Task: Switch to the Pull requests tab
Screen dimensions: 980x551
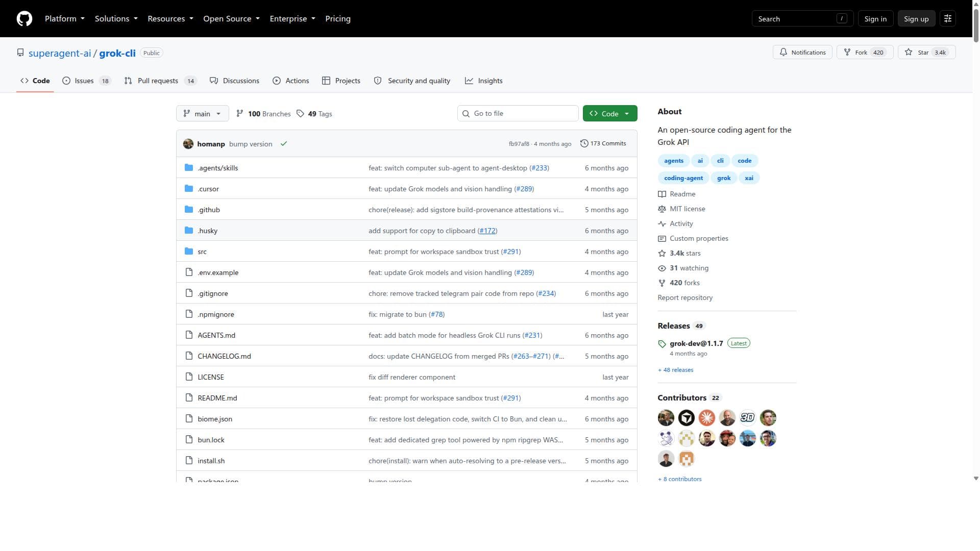Action: (160, 81)
